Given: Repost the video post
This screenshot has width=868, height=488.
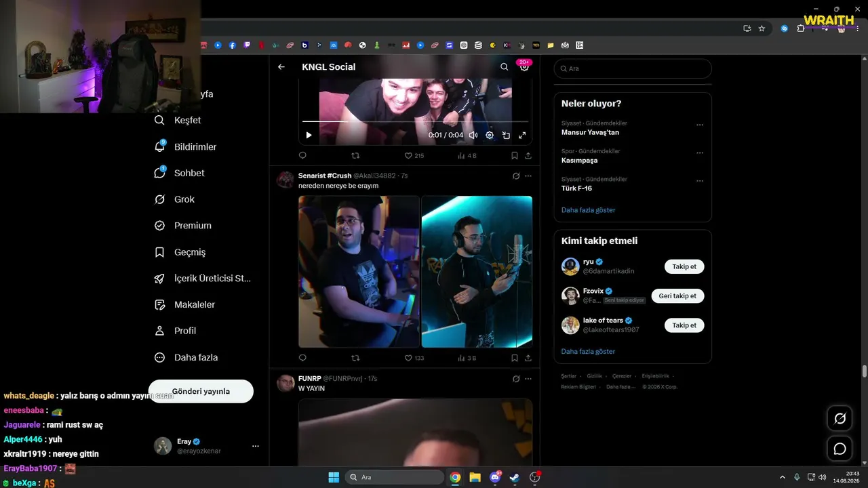Looking at the screenshot, I should (355, 155).
